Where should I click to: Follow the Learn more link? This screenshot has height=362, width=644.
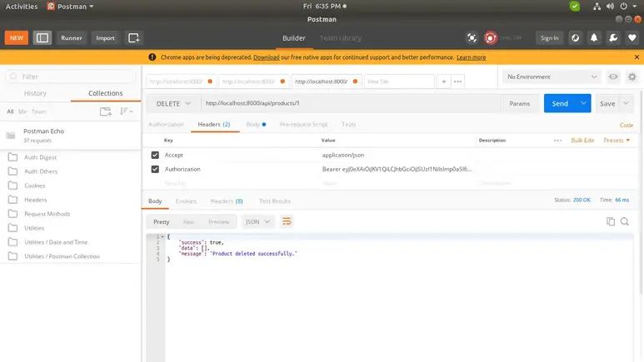[471, 57]
